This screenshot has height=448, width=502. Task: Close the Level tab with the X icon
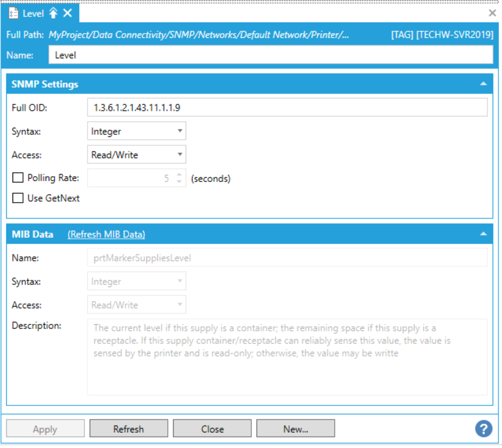tap(67, 13)
